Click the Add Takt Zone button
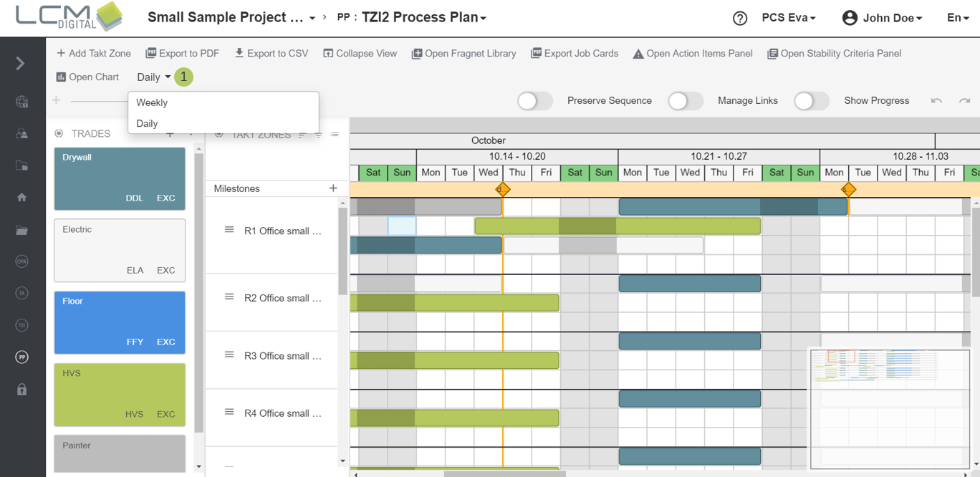 pos(93,53)
